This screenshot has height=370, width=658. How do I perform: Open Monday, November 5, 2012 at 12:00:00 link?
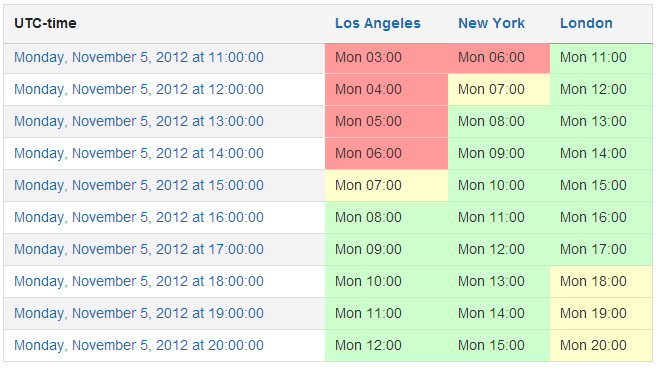pyautogui.click(x=139, y=89)
